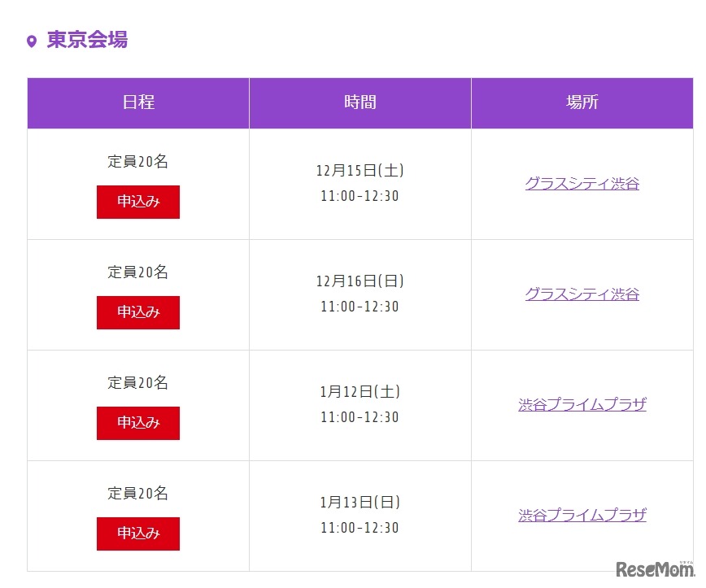Follow 渋谷プライムプラザ link in the 1月13日 row
The width and height of the screenshot is (706, 588).
(582, 516)
